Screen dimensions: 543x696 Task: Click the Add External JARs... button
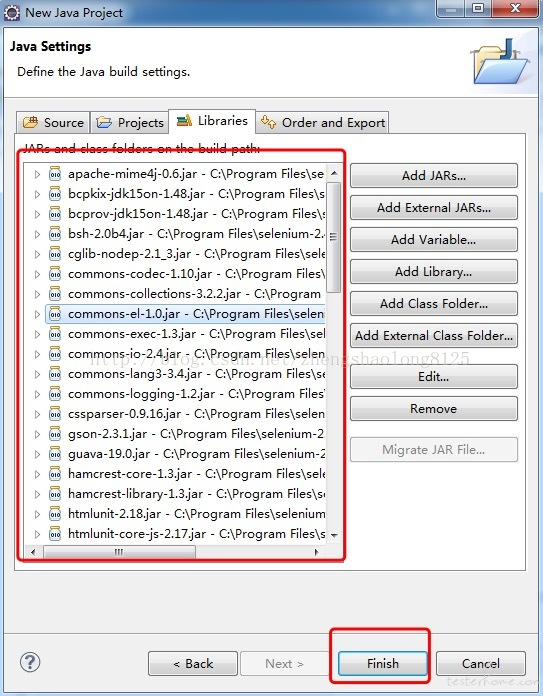point(434,208)
